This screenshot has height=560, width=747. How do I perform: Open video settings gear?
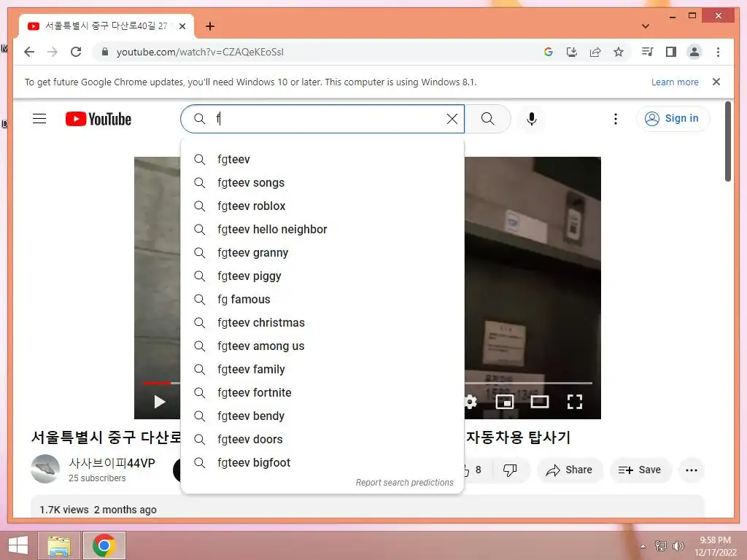pos(471,402)
